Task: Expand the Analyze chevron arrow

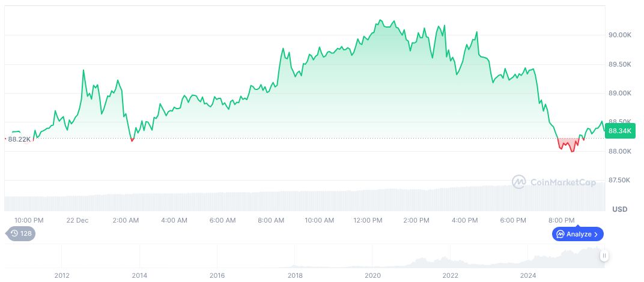Action: 596,234
